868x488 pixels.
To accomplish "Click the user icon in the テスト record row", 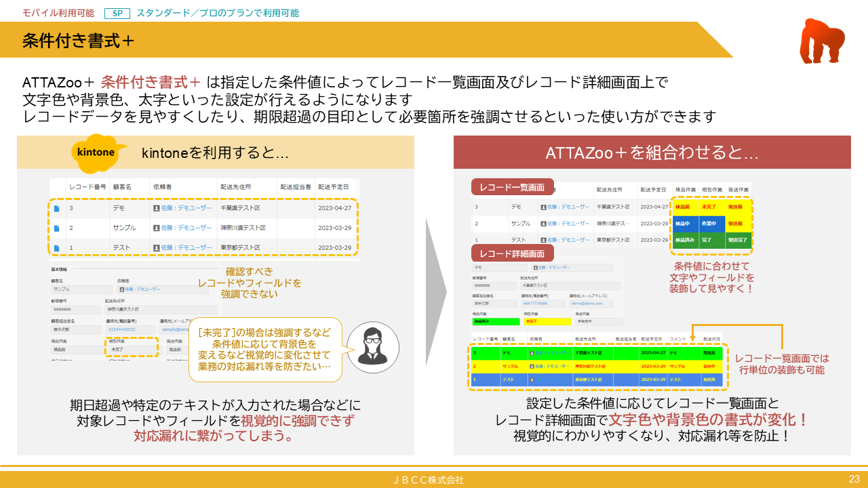I will pos(157,248).
